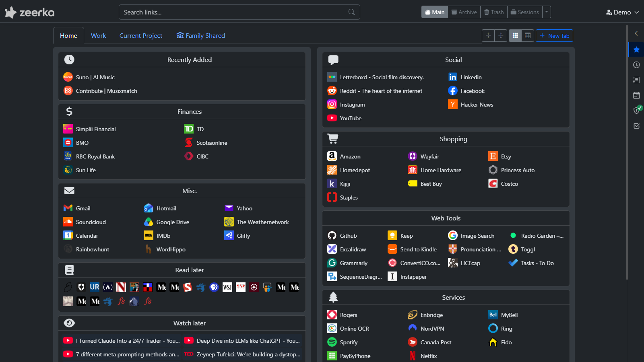Open the checkbox to-do sidebar panel

[x=636, y=126]
